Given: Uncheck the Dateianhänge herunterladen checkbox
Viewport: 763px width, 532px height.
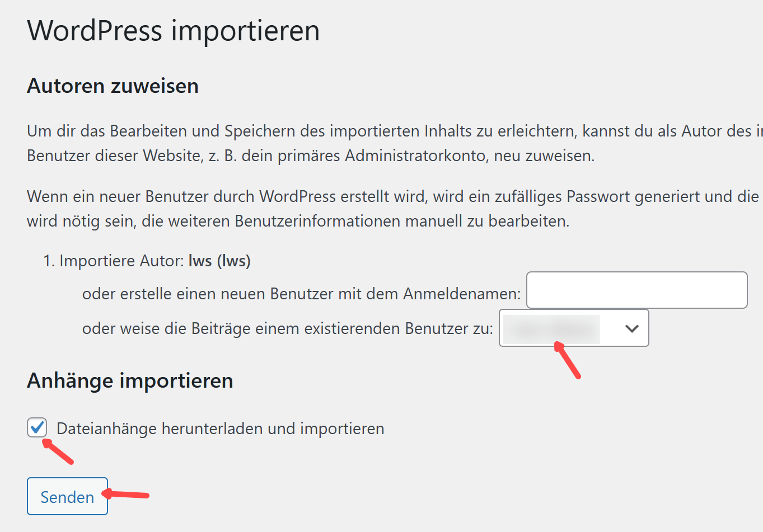Looking at the screenshot, I should click(37, 428).
